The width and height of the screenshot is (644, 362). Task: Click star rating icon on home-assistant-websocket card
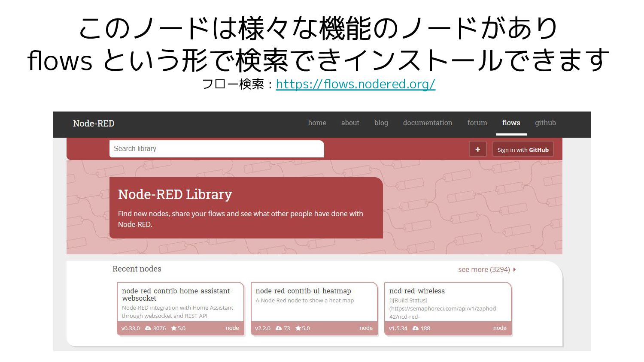click(174, 328)
